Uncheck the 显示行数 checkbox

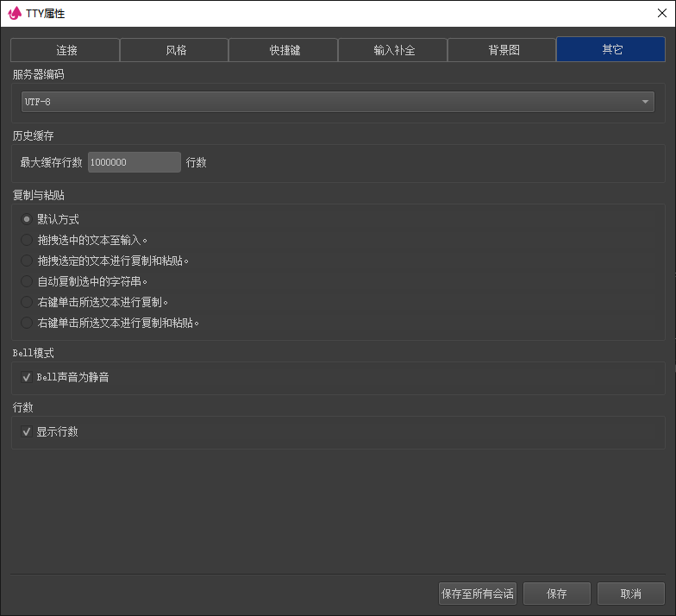click(27, 431)
